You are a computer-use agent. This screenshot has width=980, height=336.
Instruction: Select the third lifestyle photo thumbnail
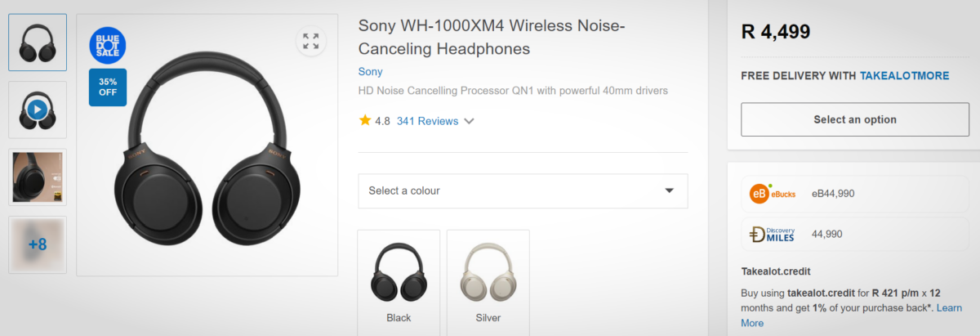[x=38, y=177]
